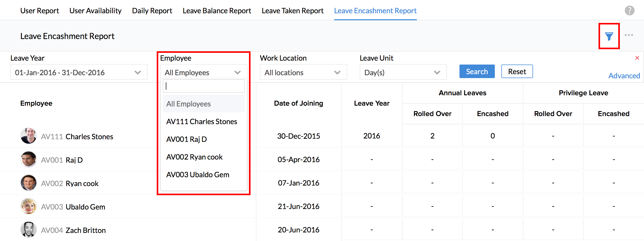Image resolution: width=644 pixels, height=241 pixels.
Task: Expand the Leave Unit Day(s) dropdown
Action: click(403, 72)
